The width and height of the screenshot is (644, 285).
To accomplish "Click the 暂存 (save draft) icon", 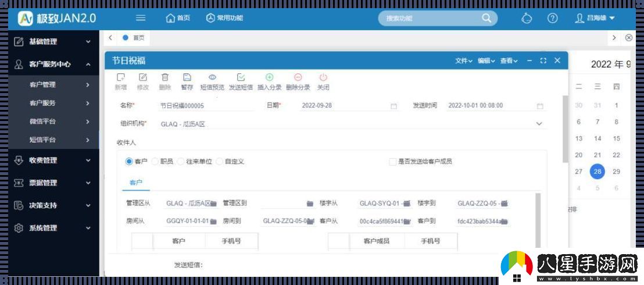I will pyautogui.click(x=187, y=77).
